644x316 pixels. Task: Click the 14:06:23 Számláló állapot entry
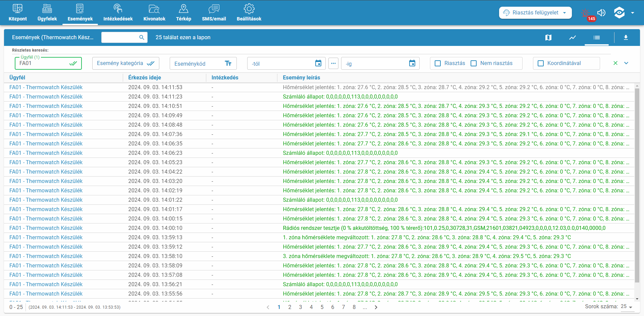[x=340, y=153]
